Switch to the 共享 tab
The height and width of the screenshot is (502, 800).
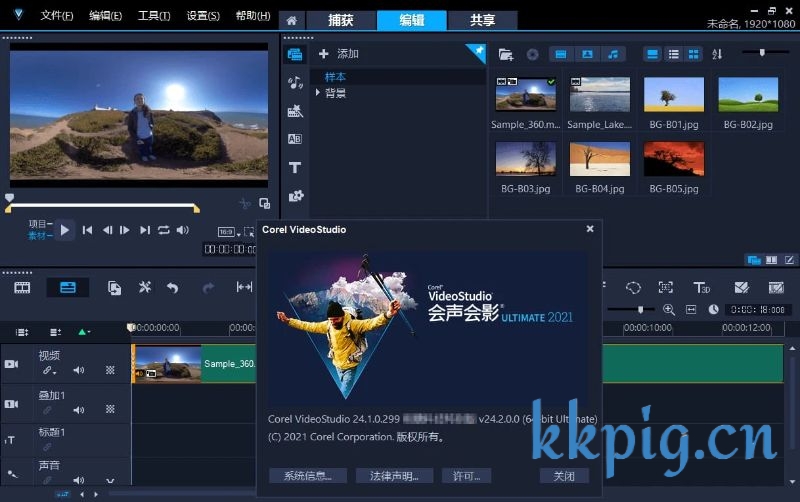point(483,20)
